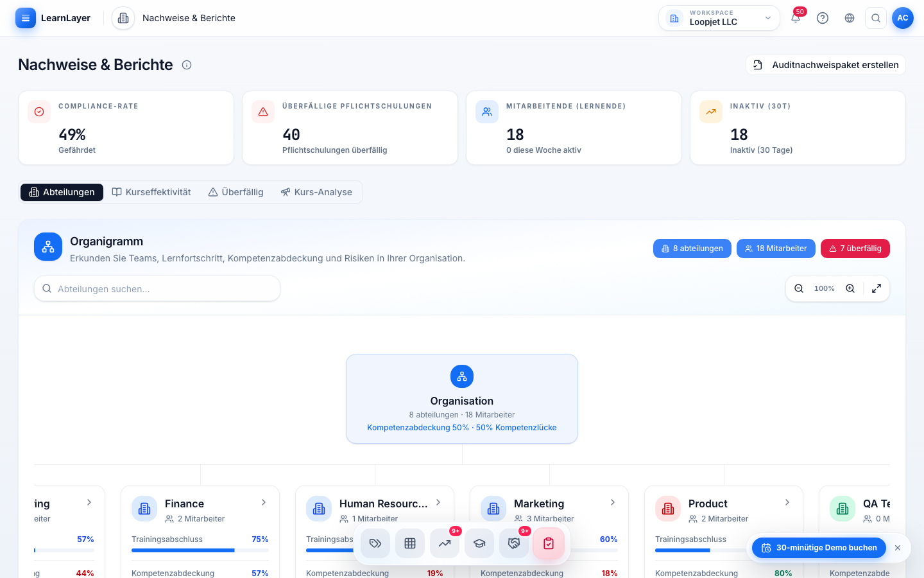Click the Finance 75% training value
Screen dimensions: 924x578
(260, 539)
